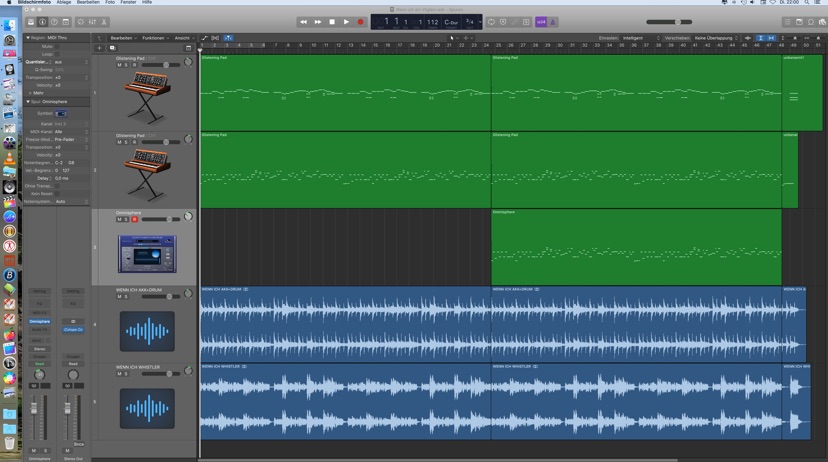The height and width of the screenshot is (462, 828).
Task: Toggle the Flex show/hide button
Action: [x=215, y=38]
